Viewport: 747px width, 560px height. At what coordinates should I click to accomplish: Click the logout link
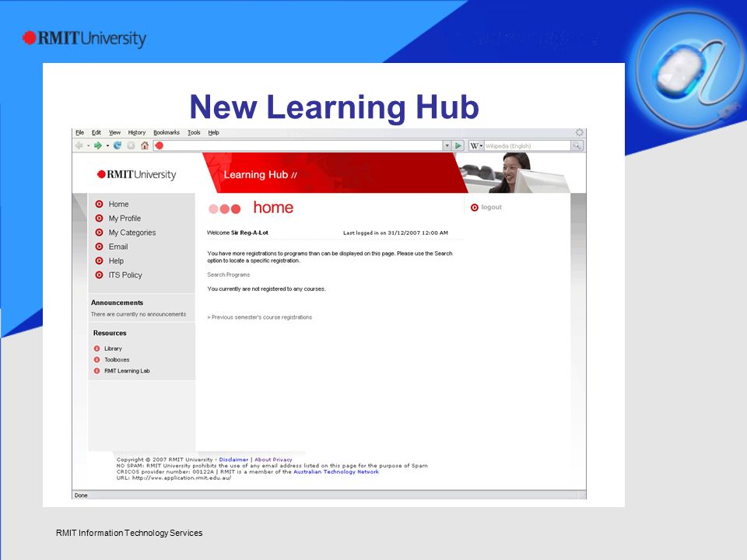coord(491,208)
